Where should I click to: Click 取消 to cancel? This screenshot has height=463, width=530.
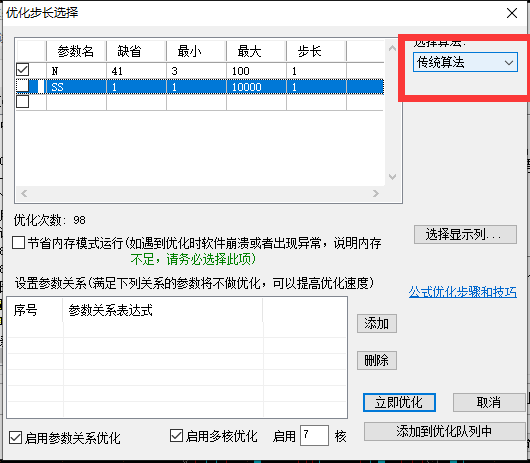(x=489, y=402)
